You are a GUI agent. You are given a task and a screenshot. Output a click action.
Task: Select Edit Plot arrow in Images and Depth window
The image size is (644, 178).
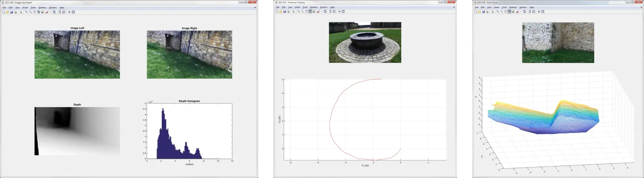(21, 12)
